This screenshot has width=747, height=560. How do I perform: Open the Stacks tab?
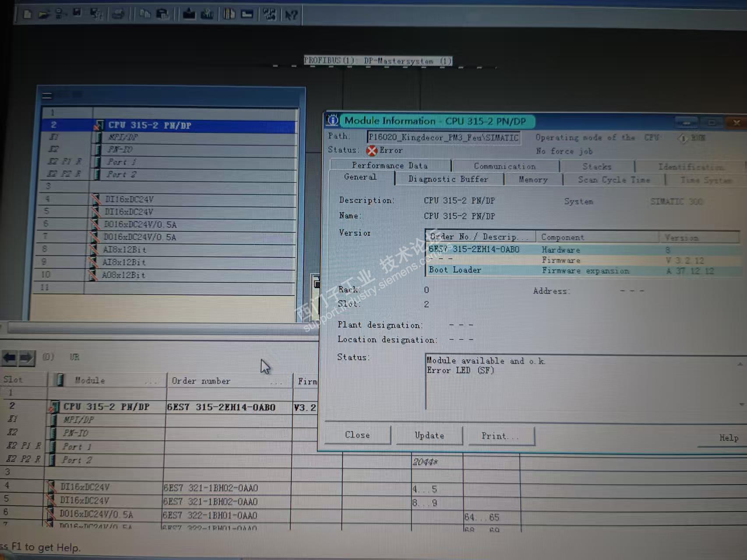point(597,166)
